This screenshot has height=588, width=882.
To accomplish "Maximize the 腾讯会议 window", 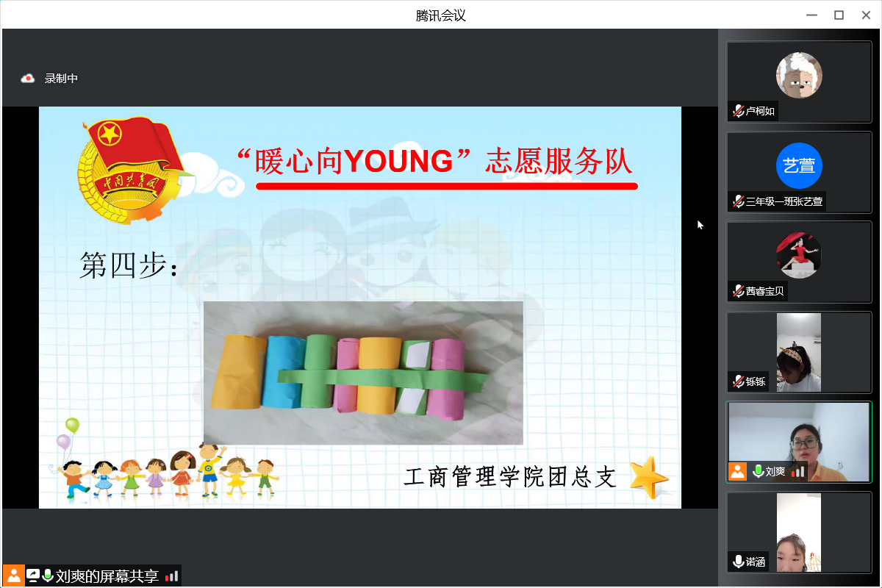I will (x=839, y=15).
